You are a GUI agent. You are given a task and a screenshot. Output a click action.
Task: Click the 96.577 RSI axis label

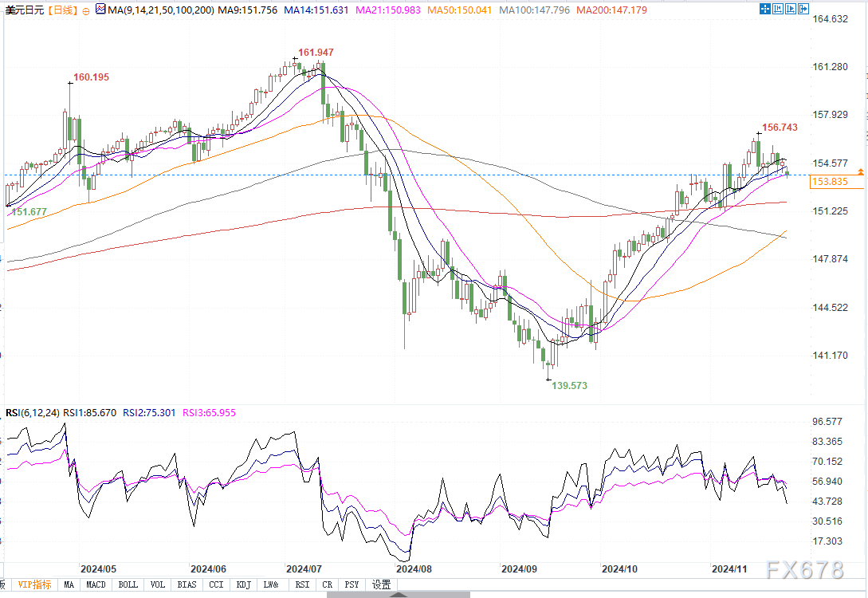click(827, 421)
